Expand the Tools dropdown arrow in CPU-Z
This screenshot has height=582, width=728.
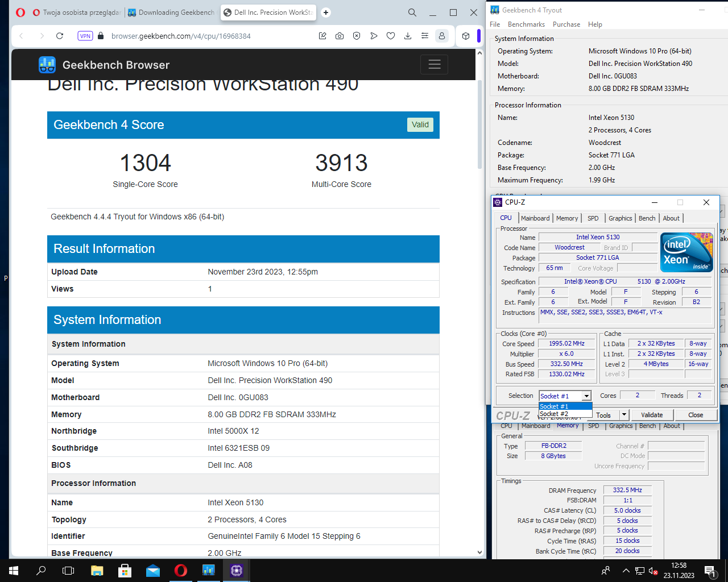click(x=624, y=415)
